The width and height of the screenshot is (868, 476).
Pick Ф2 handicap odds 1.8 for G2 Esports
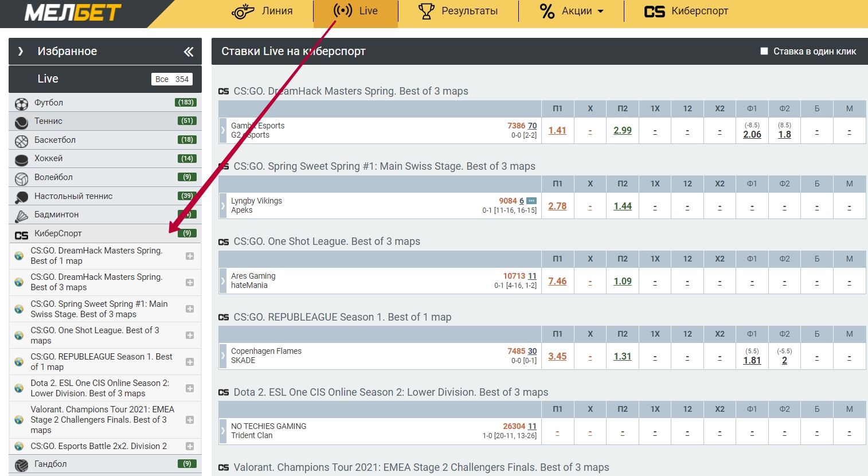coord(785,134)
